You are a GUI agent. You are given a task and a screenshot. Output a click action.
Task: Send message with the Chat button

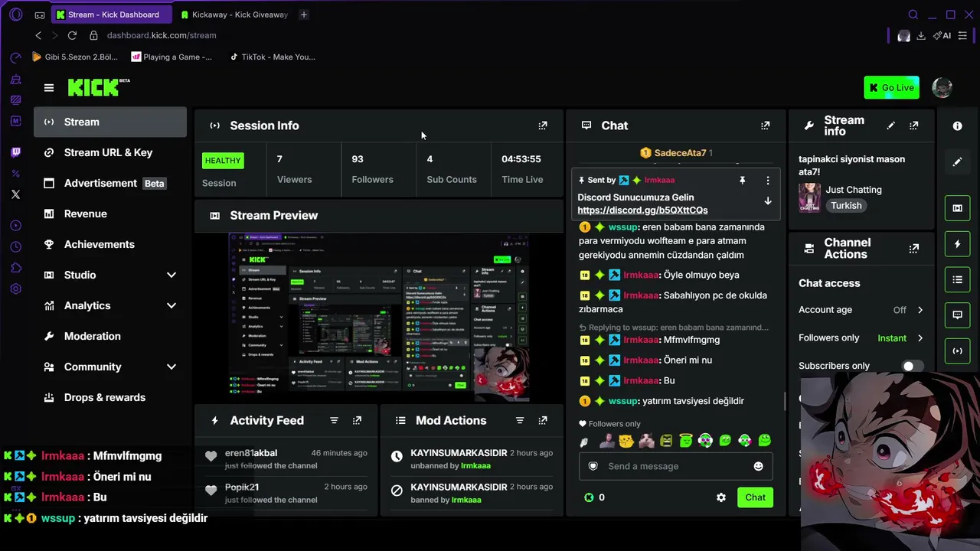coord(755,497)
